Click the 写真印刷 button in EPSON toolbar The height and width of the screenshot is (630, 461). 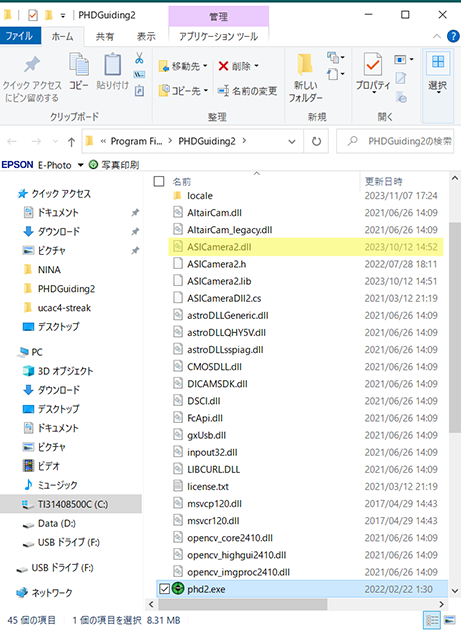click(x=114, y=165)
